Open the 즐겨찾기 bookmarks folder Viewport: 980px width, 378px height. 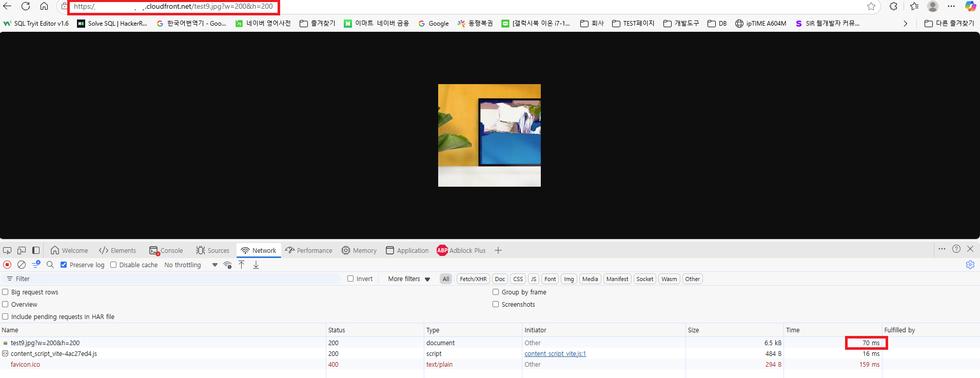coord(317,24)
